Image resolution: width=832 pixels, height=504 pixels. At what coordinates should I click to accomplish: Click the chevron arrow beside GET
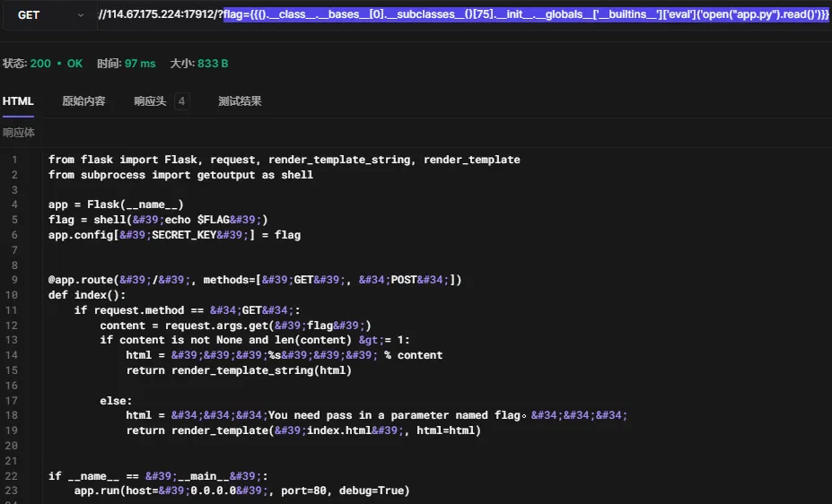pyautogui.click(x=80, y=15)
